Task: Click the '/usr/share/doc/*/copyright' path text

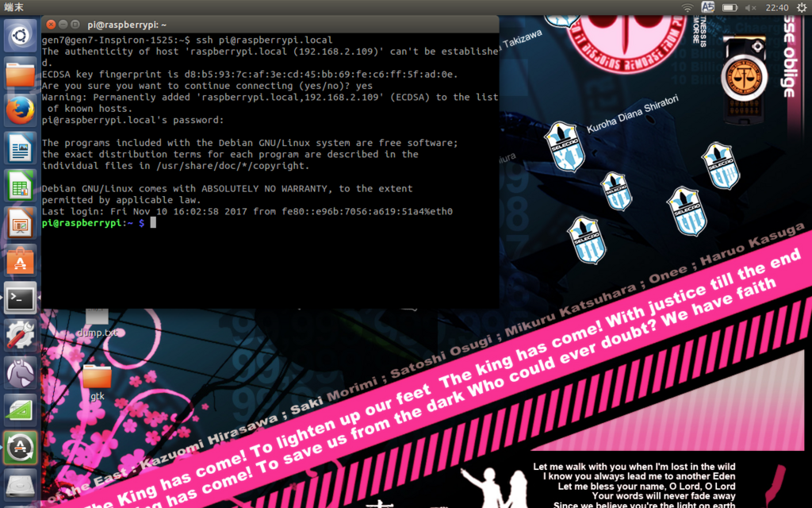Action: pos(232,166)
